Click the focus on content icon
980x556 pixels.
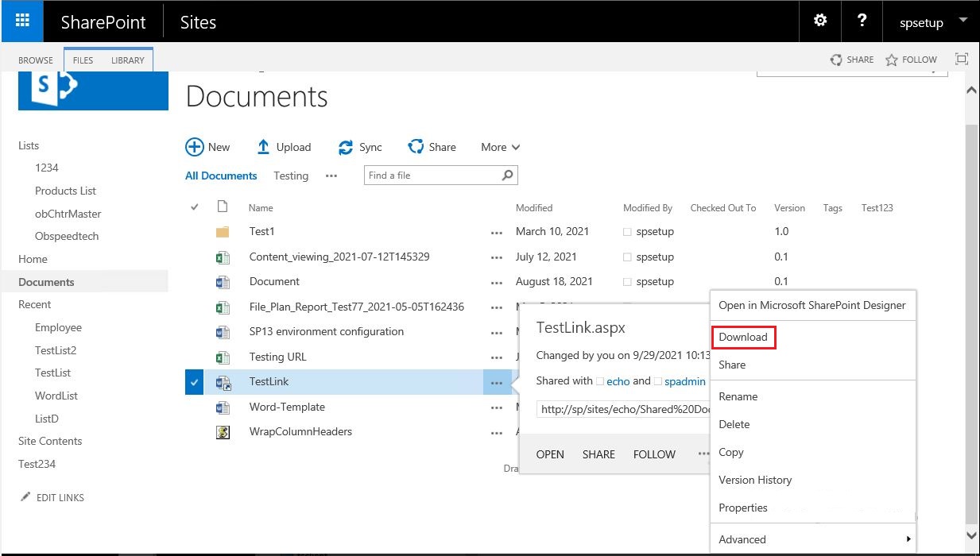[961, 58]
